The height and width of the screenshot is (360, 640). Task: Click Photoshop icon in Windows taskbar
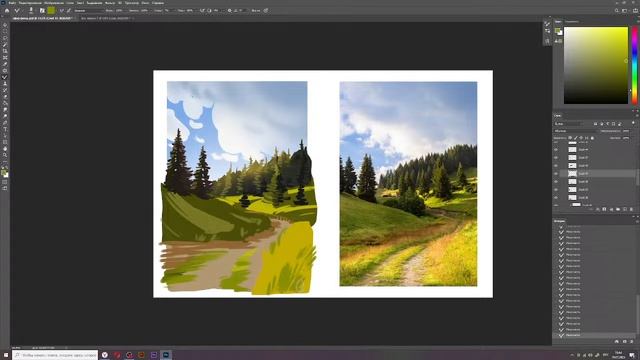click(x=166, y=355)
